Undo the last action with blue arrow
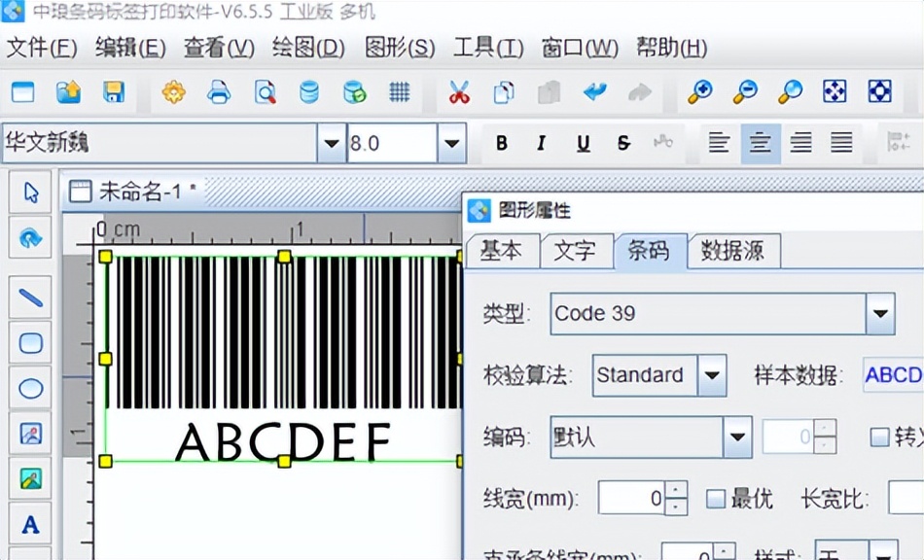 tap(594, 91)
